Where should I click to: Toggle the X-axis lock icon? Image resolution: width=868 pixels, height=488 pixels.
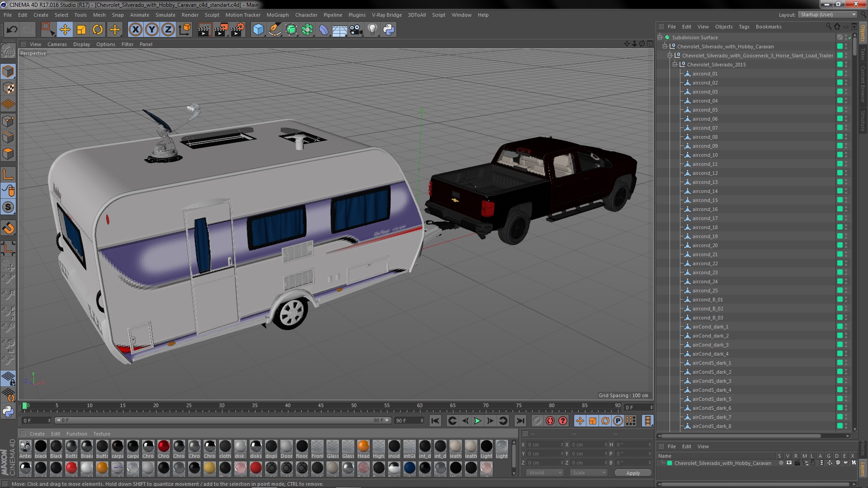pyautogui.click(x=135, y=30)
